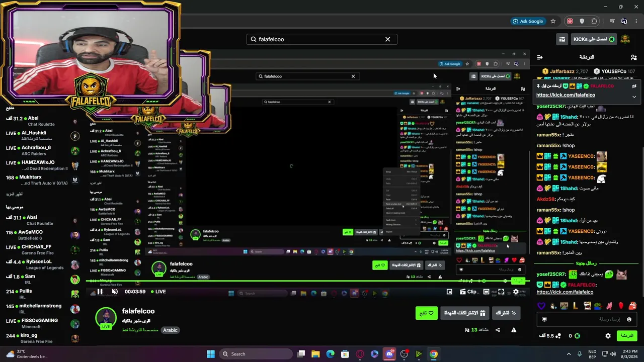Share the stream via the share icon
Image resolution: width=644 pixels, height=362 pixels.
498,330
